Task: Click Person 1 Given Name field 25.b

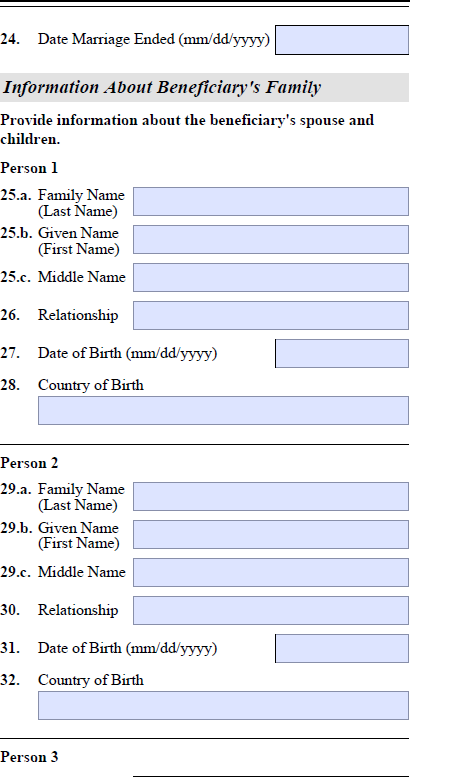Action: [x=271, y=239]
